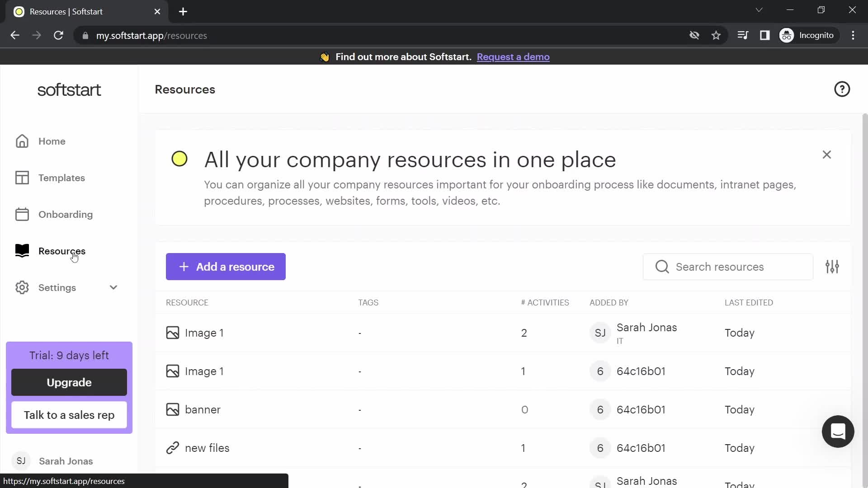
Task: Go to Templates menu item
Action: [x=61, y=178]
